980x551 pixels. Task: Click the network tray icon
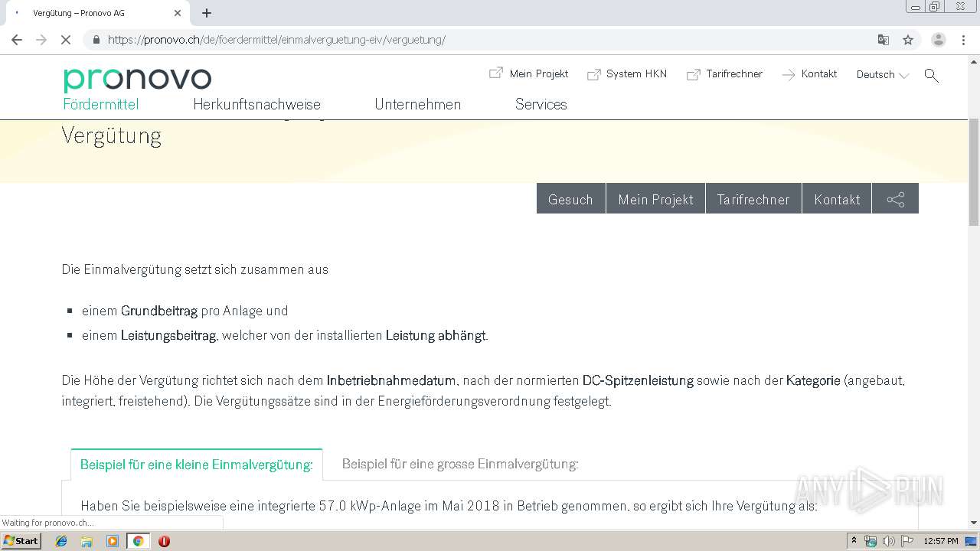871,541
